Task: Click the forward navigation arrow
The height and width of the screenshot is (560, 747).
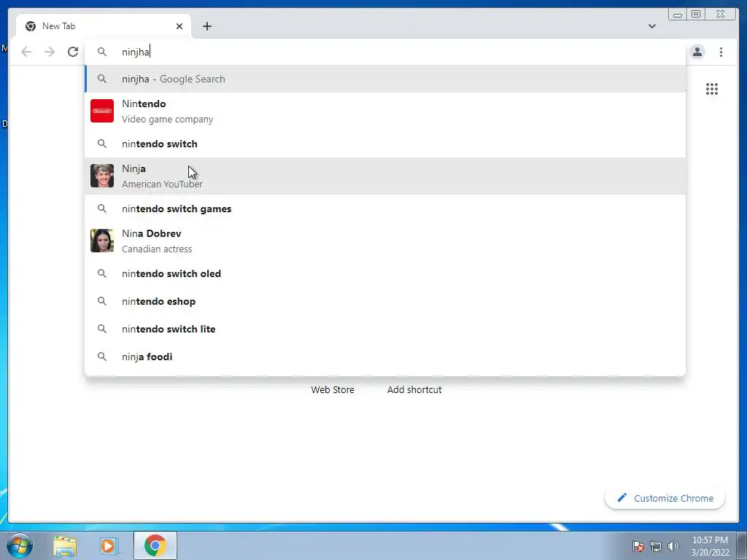Action: click(x=50, y=52)
